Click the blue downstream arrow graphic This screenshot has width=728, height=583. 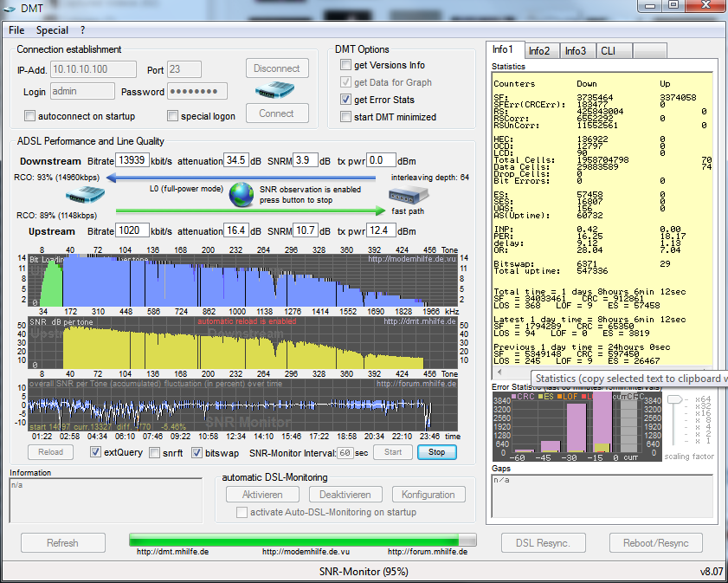pyautogui.click(x=242, y=178)
